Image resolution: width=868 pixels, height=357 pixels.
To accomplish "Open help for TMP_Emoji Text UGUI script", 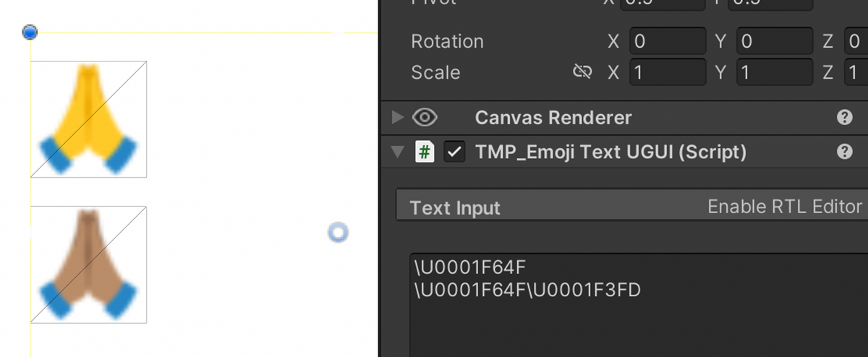I will 844,152.
